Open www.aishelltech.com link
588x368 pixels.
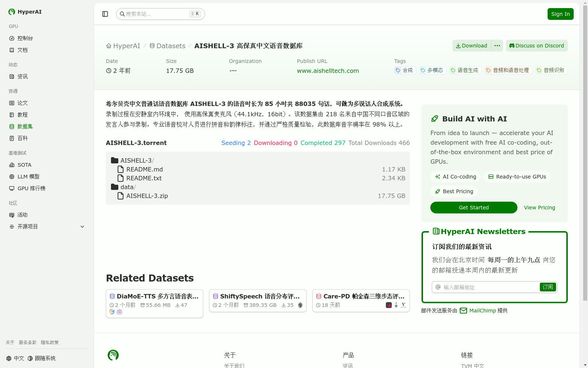[x=328, y=71]
